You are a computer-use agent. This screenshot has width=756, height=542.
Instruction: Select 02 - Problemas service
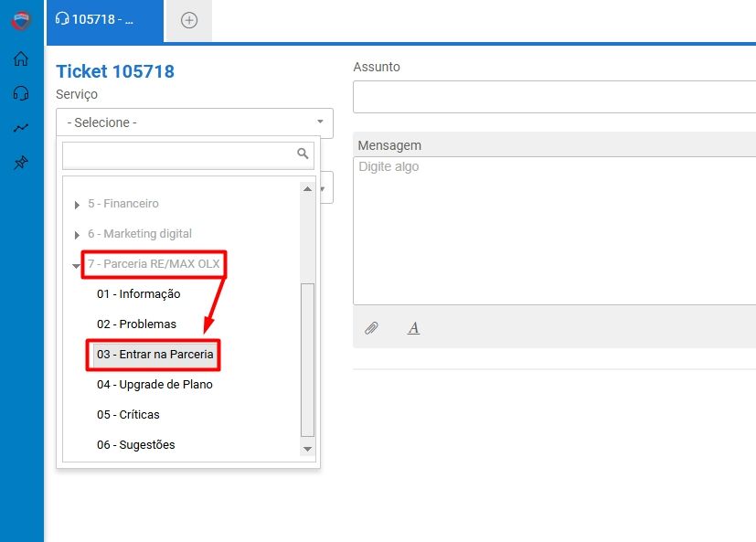pos(136,324)
